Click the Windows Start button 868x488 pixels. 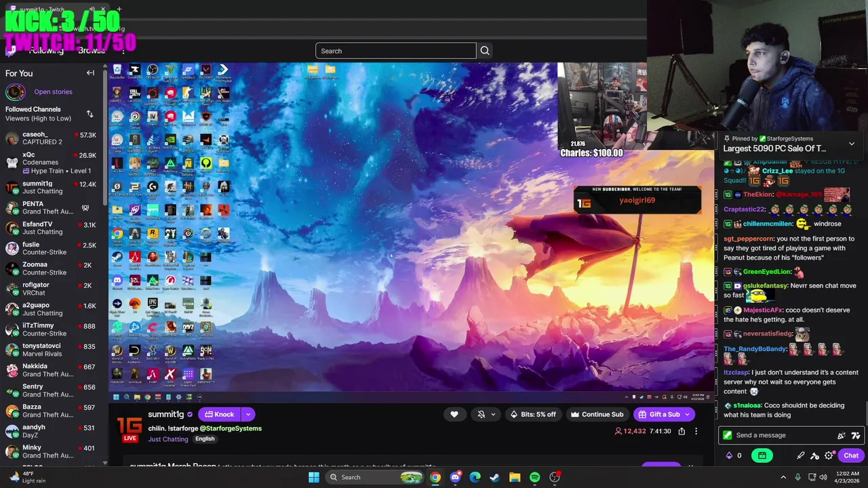point(314,477)
